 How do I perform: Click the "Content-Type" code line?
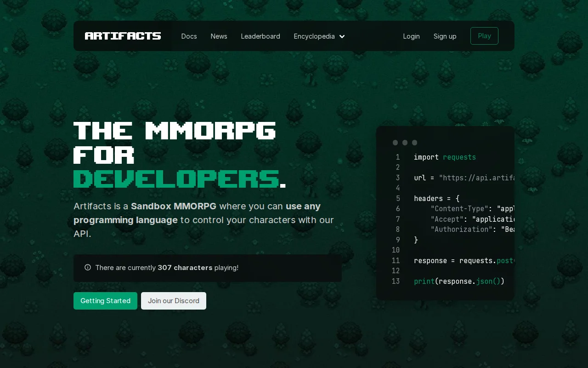(x=472, y=209)
